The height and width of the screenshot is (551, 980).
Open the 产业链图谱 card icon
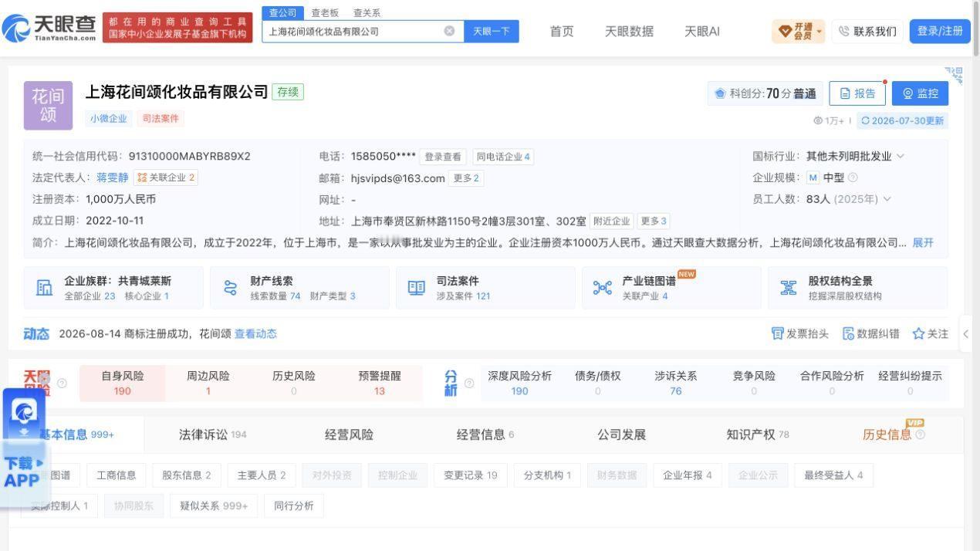click(x=602, y=288)
